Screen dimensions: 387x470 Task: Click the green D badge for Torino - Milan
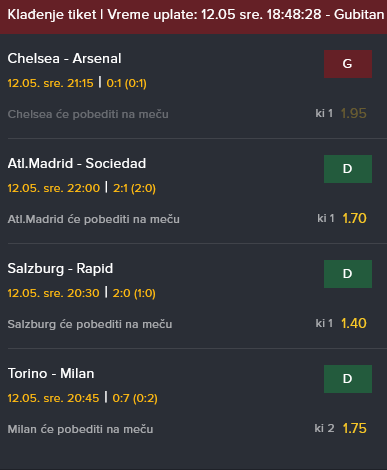[x=348, y=379]
